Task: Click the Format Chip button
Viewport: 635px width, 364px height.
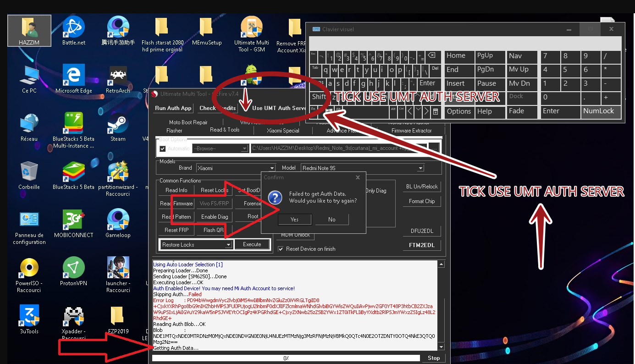Action: 422,201
